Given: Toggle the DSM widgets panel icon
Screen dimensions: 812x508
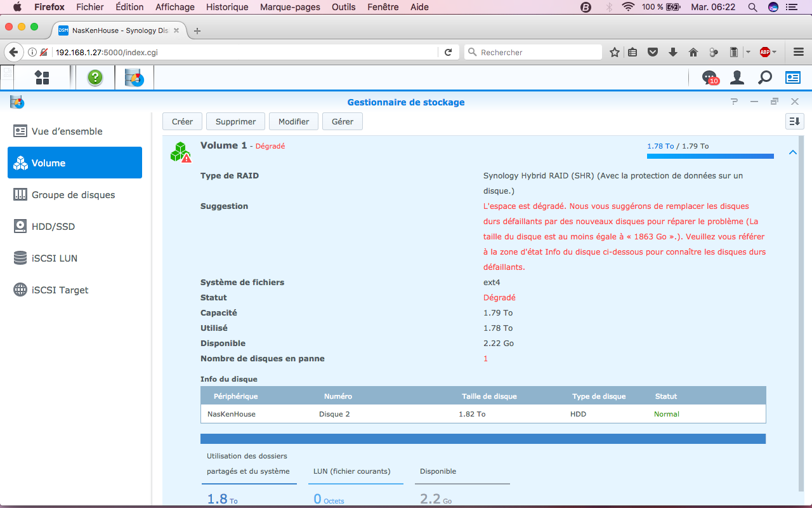Looking at the screenshot, I should [793, 77].
